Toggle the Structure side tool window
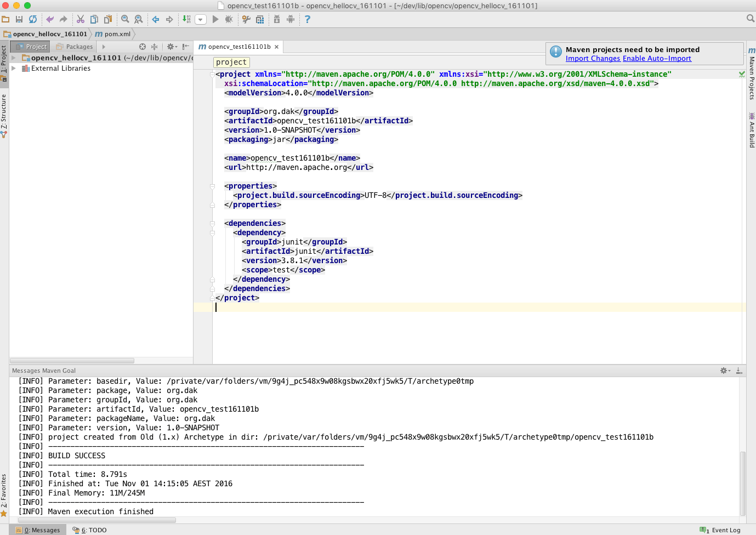The width and height of the screenshot is (756, 535). pyautogui.click(x=4, y=115)
